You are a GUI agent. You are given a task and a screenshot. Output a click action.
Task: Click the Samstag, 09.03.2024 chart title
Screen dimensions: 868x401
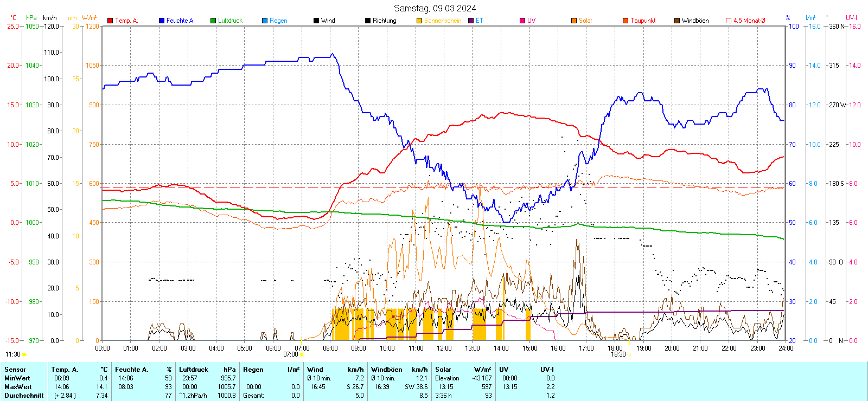[435, 8]
